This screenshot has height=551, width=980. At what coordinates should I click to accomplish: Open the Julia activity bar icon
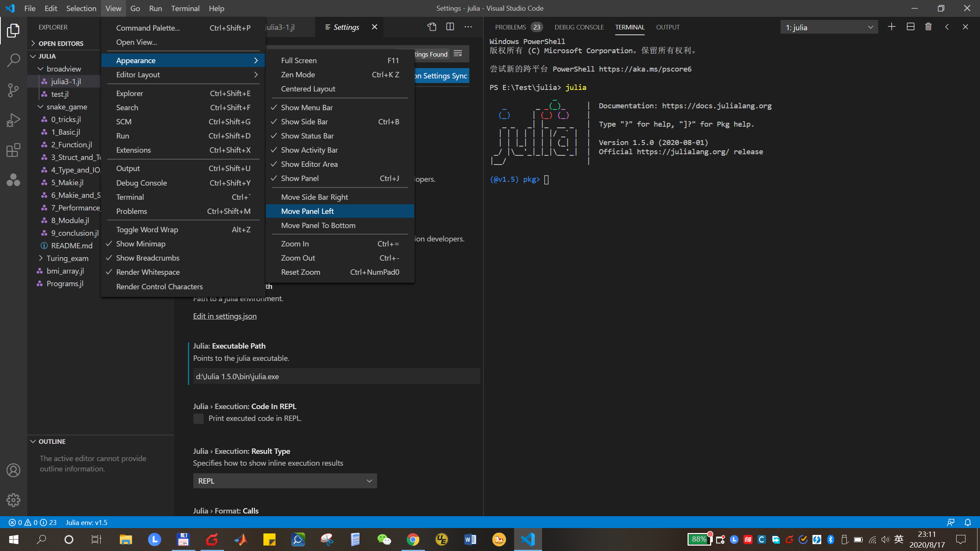(13, 180)
